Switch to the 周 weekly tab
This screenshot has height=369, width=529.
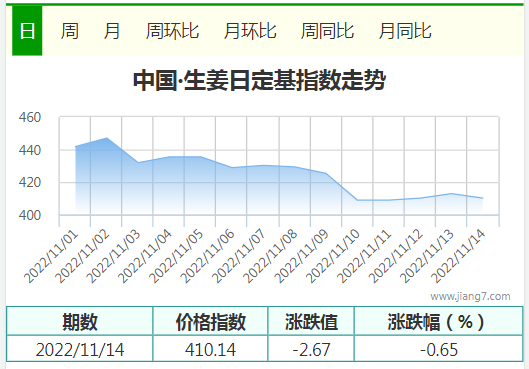point(70,31)
